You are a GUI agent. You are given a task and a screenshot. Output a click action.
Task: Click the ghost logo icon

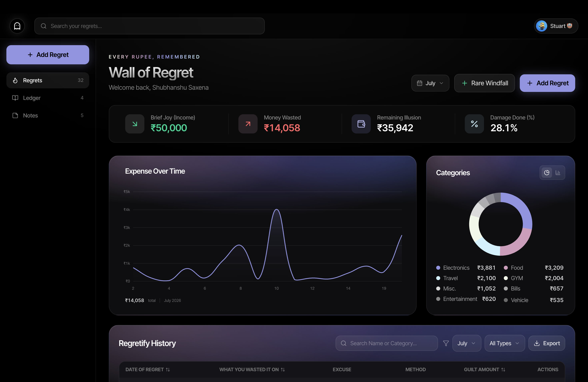click(x=17, y=26)
